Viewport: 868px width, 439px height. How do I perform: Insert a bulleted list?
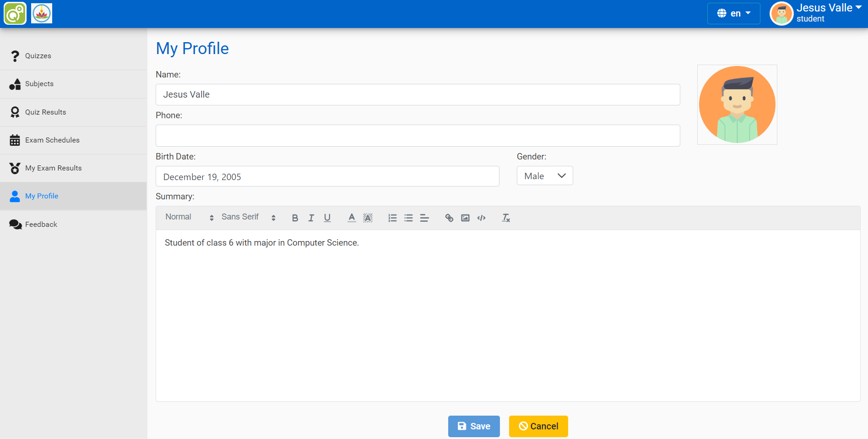pyautogui.click(x=408, y=218)
